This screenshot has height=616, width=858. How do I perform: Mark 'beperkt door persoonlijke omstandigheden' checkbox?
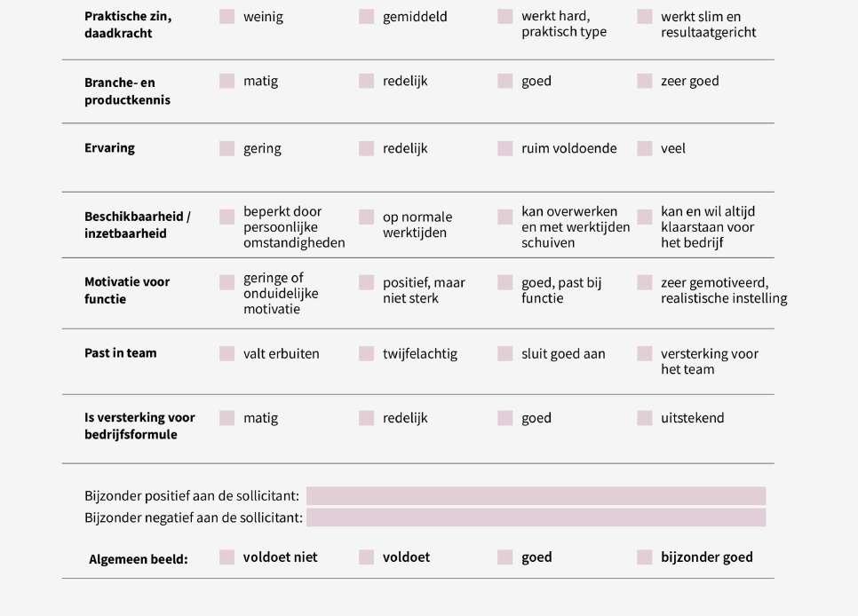(x=227, y=217)
